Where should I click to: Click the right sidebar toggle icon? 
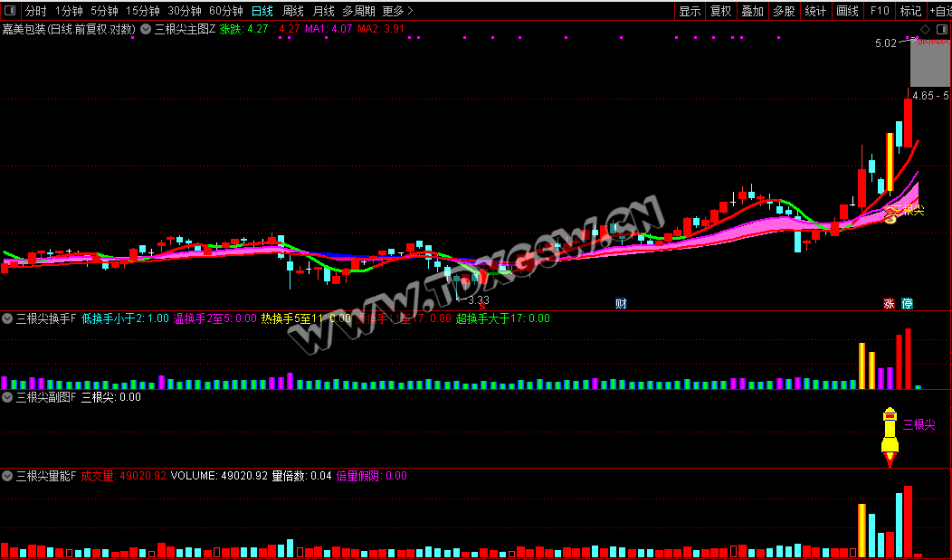(x=942, y=29)
